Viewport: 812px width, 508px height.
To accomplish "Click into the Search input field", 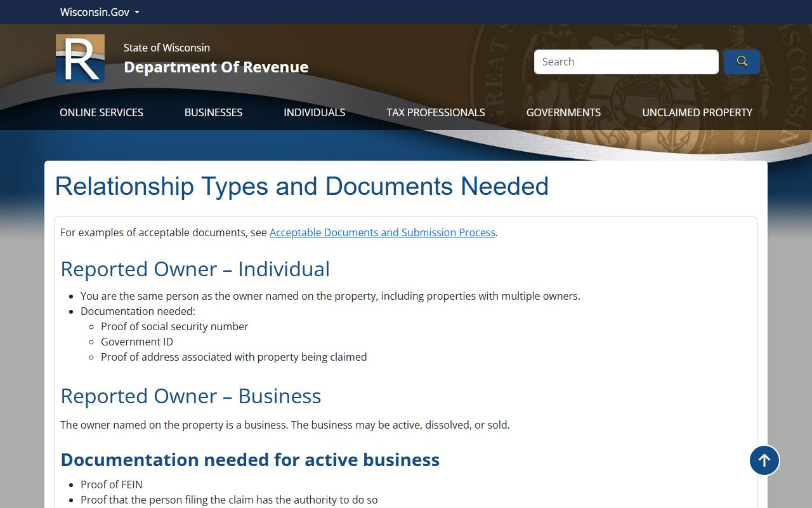I will (x=626, y=62).
